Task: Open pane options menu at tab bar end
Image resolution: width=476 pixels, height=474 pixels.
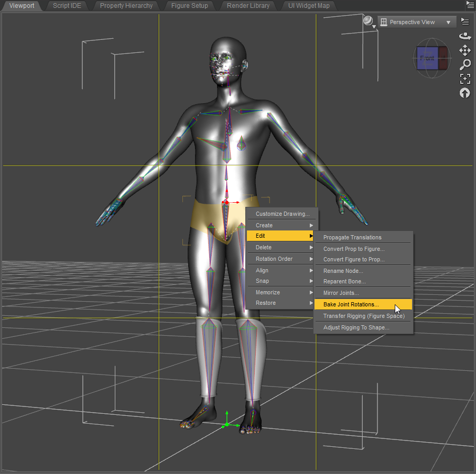Action: point(470,4)
